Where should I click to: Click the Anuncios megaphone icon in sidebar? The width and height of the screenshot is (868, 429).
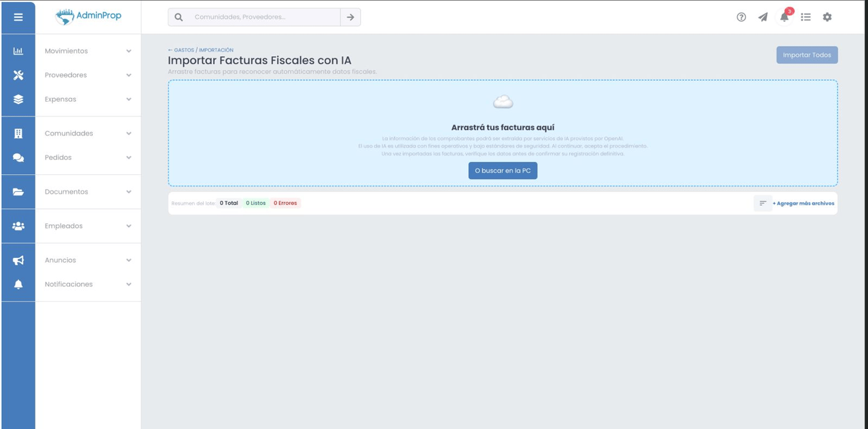(18, 260)
